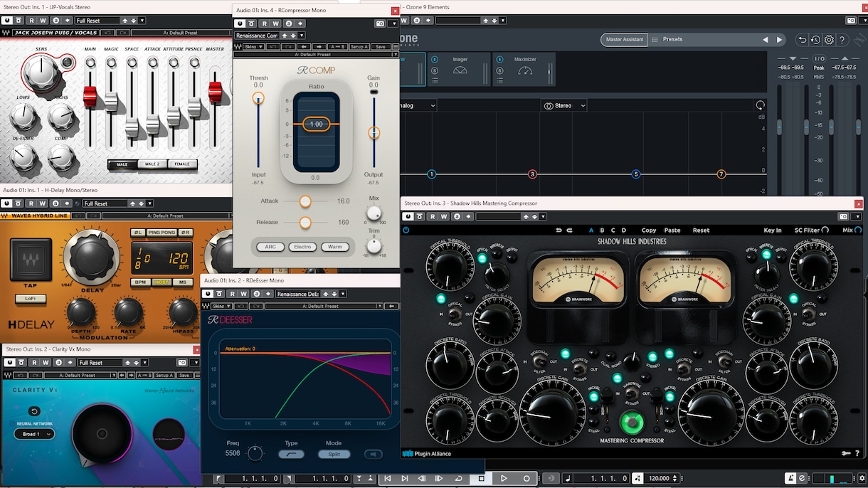Toggle H-Delay HOST sync mode
This screenshot has height=488, width=868.
pyautogui.click(x=162, y=282)
